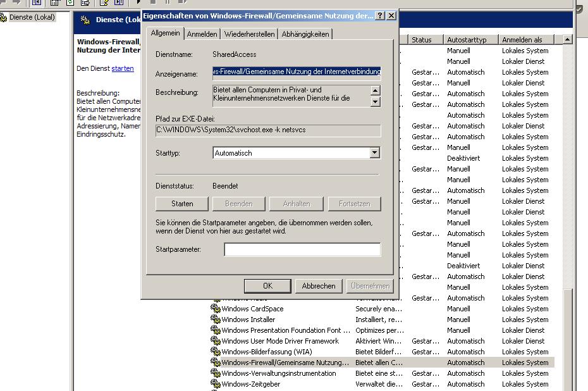
Task: Focus the Startparameter input field
Action: click(302, 249)
